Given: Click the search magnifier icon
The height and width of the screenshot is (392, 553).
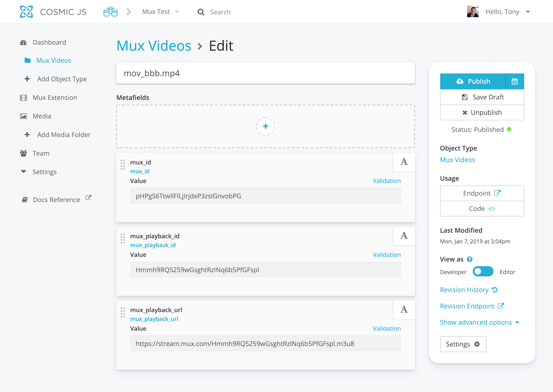Looking at the screenshot, I should [x=201, y=12].
